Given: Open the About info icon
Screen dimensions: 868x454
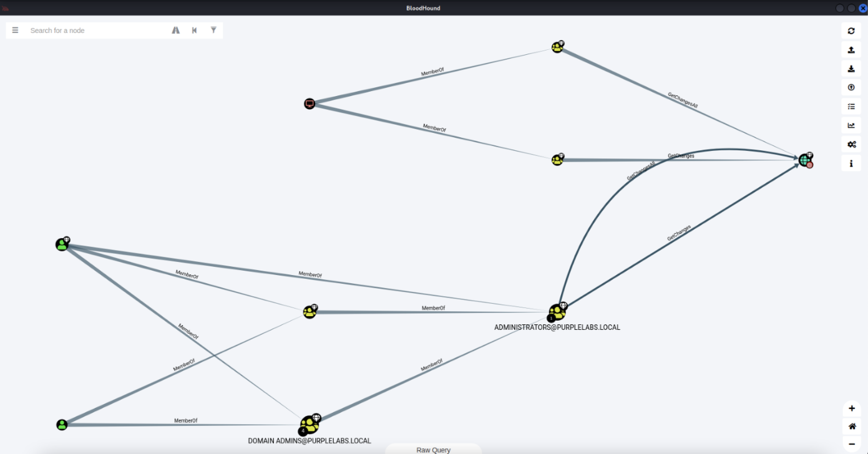Looking at the screenshot, I should click(851, 163).
